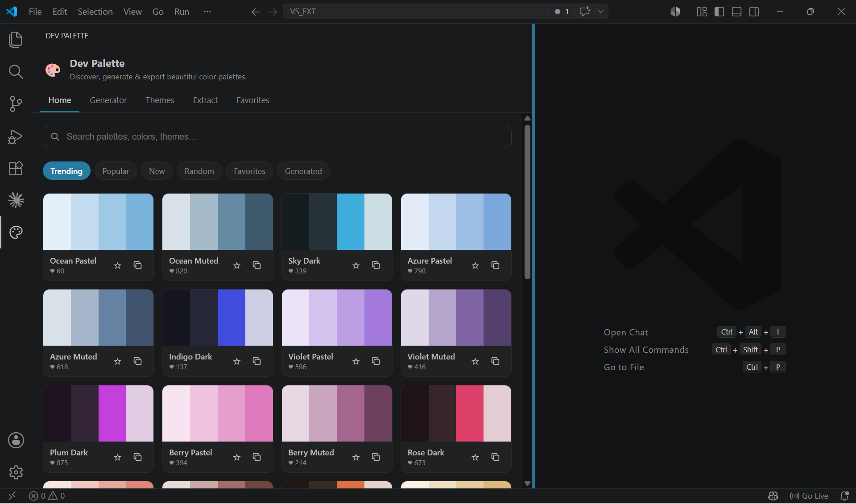
Task: Open the Selection menu
Action: 95,12
